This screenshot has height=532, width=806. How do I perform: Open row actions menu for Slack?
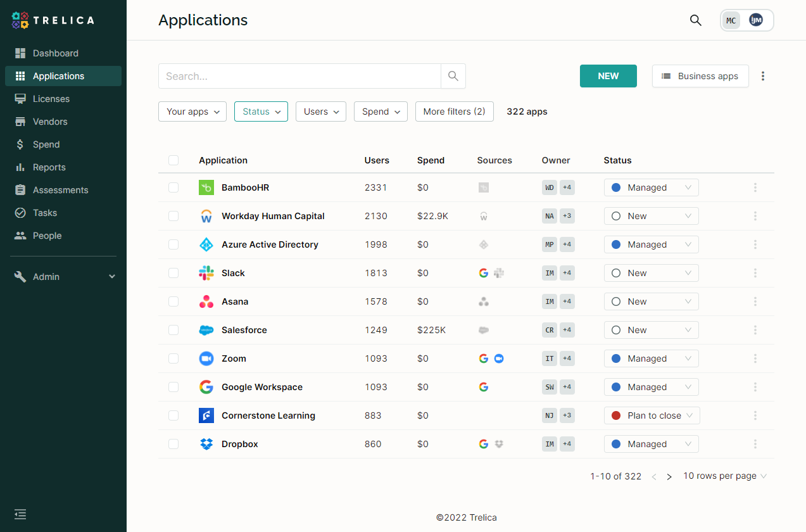click(x=755, y=273)
